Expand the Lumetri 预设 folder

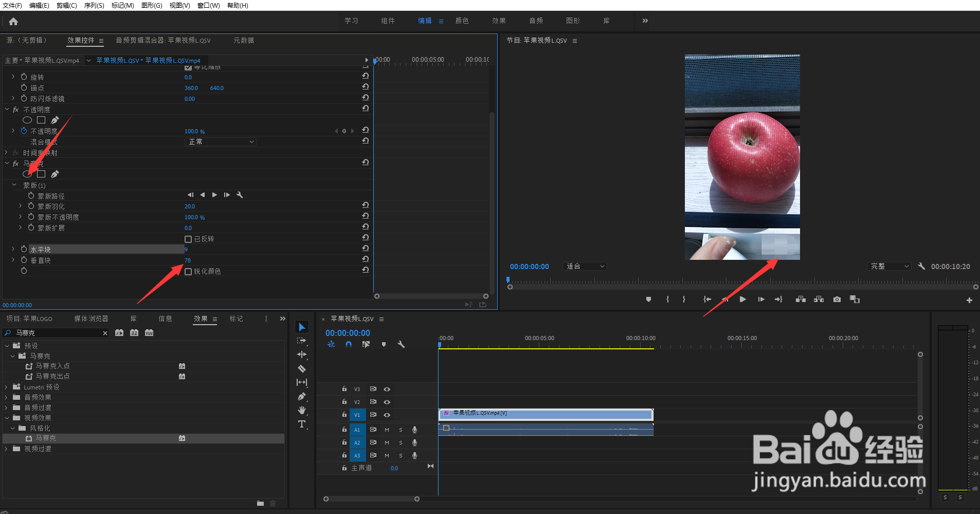pos(6,387)
